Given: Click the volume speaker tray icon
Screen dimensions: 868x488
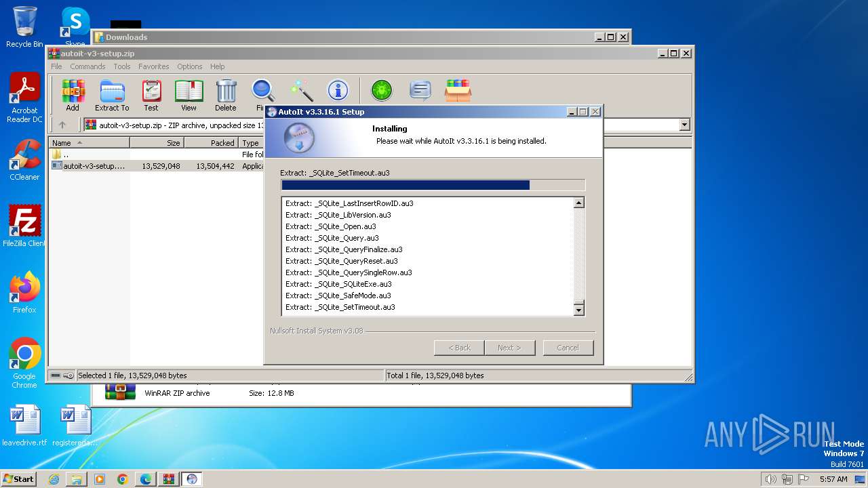Looking at the screenshot, I should 770,479.
